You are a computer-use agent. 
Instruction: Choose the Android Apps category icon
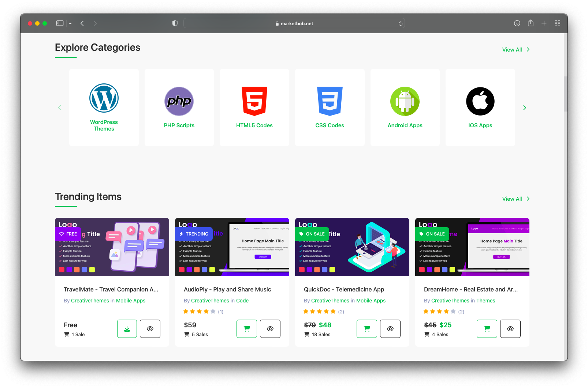[405, 101]
